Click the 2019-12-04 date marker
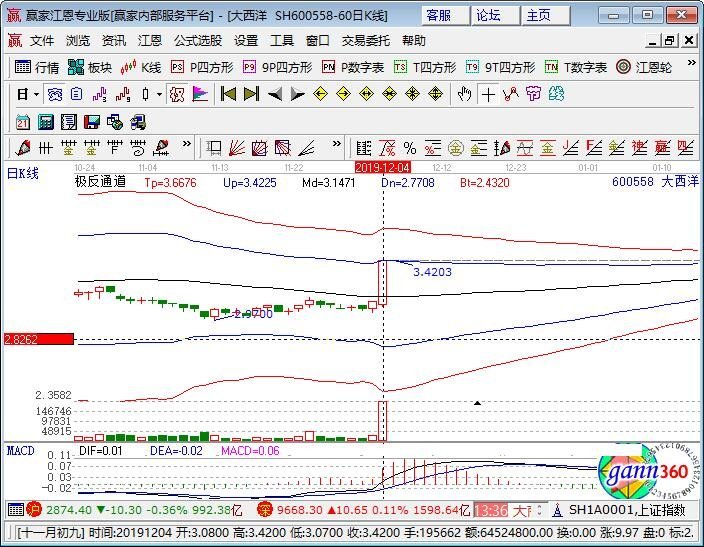The width and height of the screenshot is (704, 547). [x=383, y=168]
